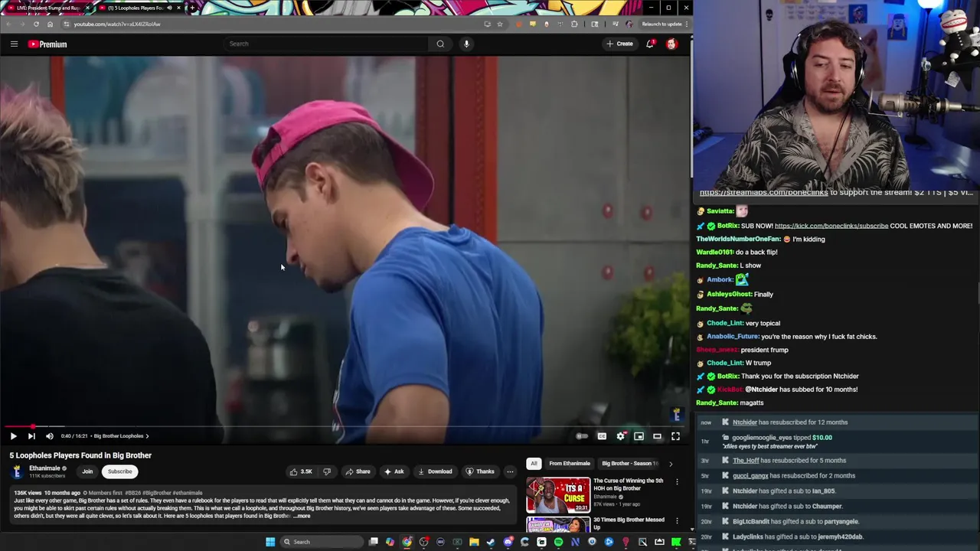Open the browser extensions puzzle icon

point(574,24)
